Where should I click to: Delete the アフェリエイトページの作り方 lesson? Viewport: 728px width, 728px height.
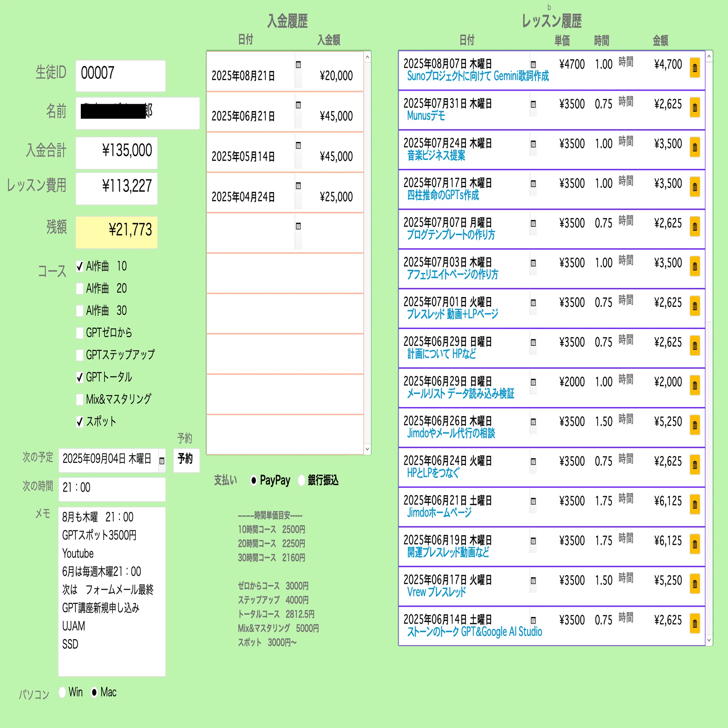coord(695,266)
